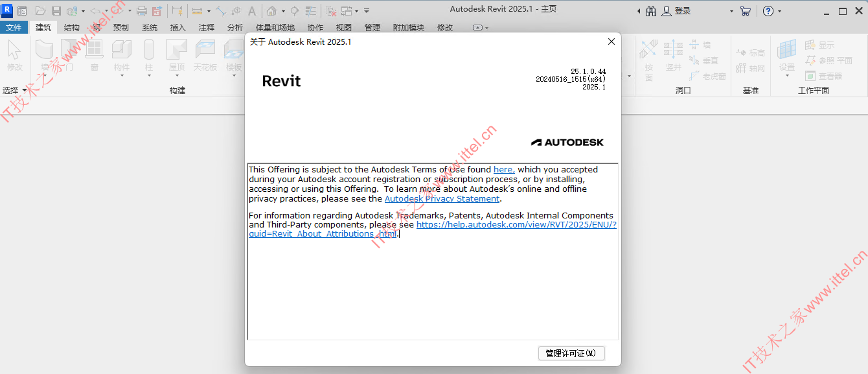The height and width of the screenshot is (374, 868).
Task: Open the Measure tool dropdown arrow
Action: pyautogui.click(x=209, y=11)
